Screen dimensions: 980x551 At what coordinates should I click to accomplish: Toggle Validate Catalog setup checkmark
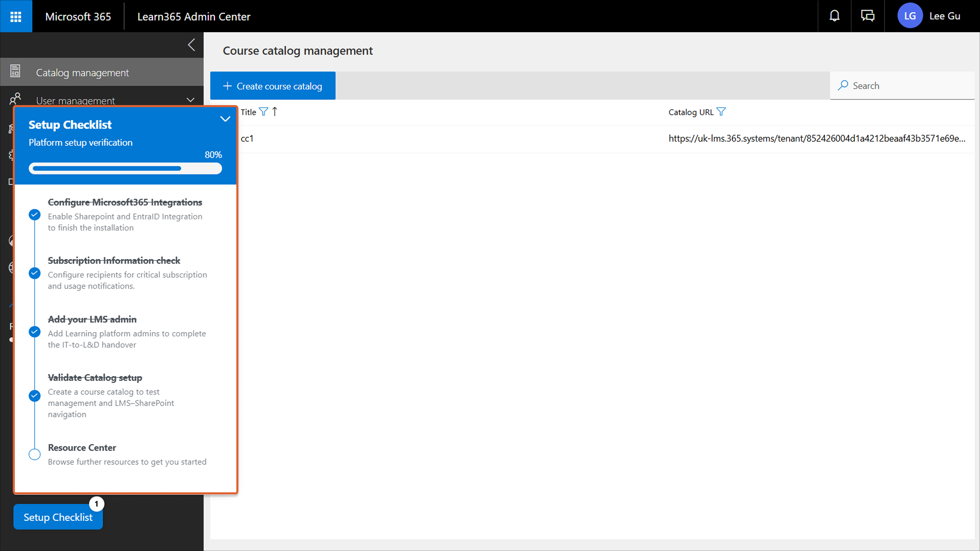click(35, 395)
